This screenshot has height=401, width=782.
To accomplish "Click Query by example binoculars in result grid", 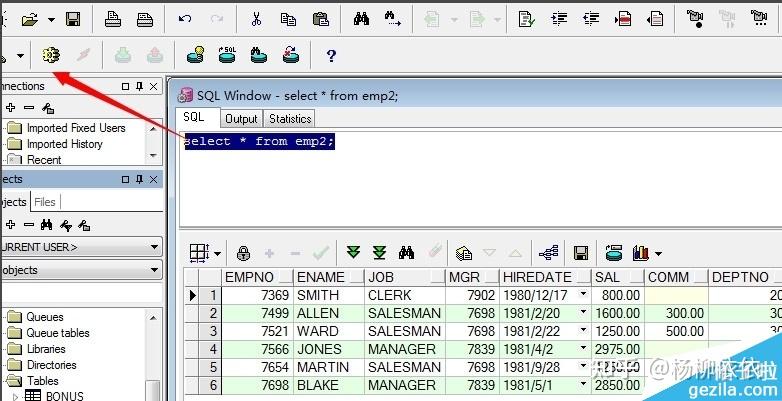I will point(406,253).
